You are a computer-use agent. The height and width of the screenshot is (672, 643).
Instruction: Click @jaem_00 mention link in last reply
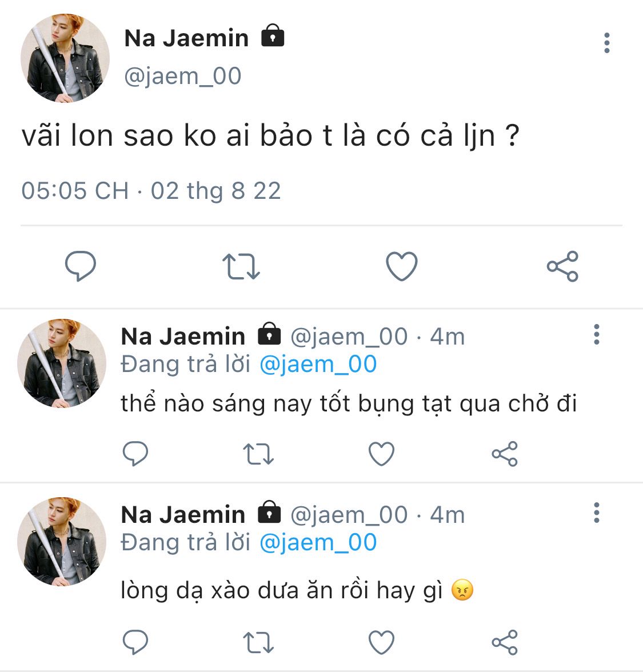point(318,542)
